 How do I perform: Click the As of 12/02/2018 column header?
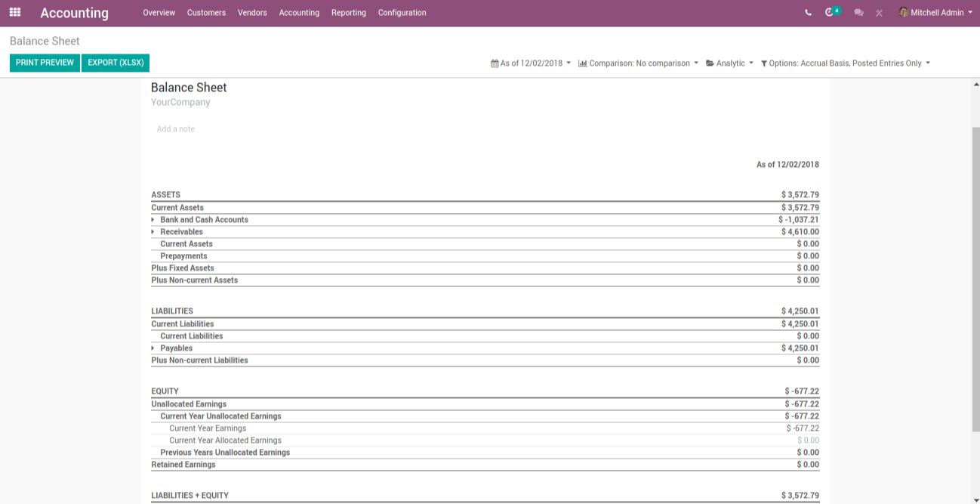click(x=787, y=165)
